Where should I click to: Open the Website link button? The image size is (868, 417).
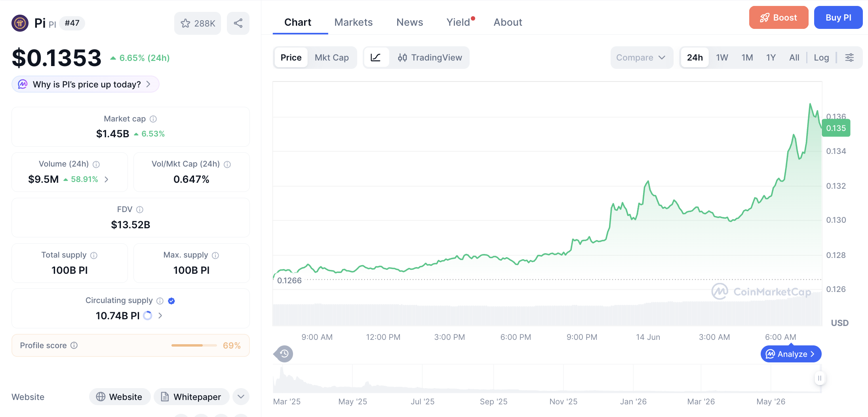click(120, 397)
